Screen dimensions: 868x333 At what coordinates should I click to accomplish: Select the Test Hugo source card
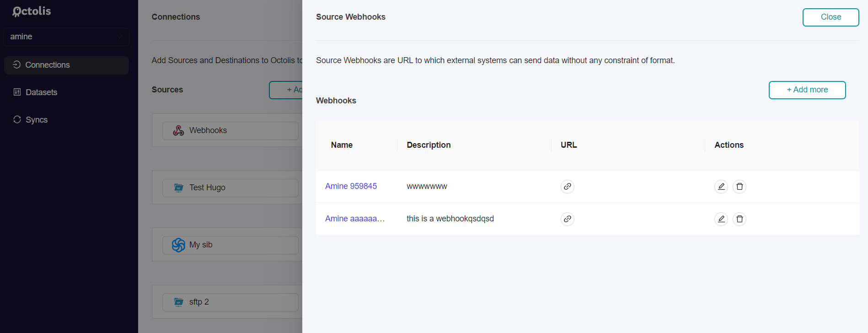230,188
